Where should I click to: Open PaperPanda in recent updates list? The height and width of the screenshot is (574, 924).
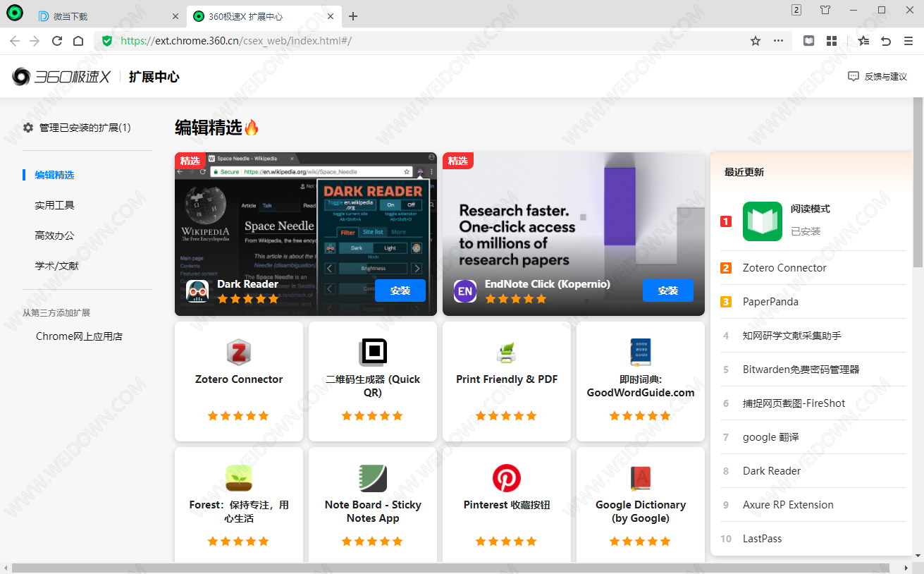771,302
